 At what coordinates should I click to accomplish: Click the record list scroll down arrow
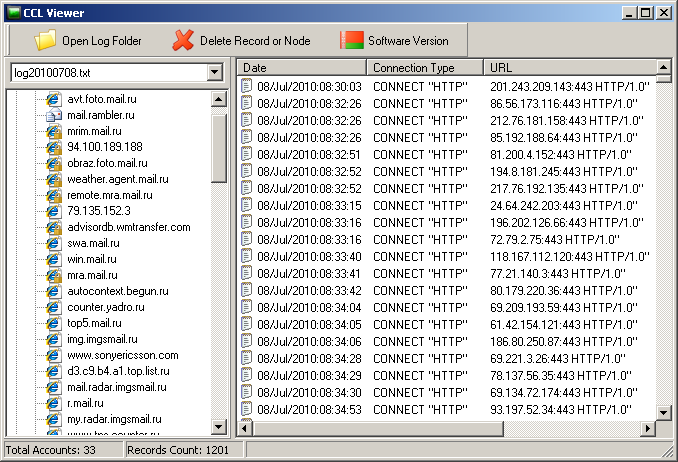coord(664,412)
